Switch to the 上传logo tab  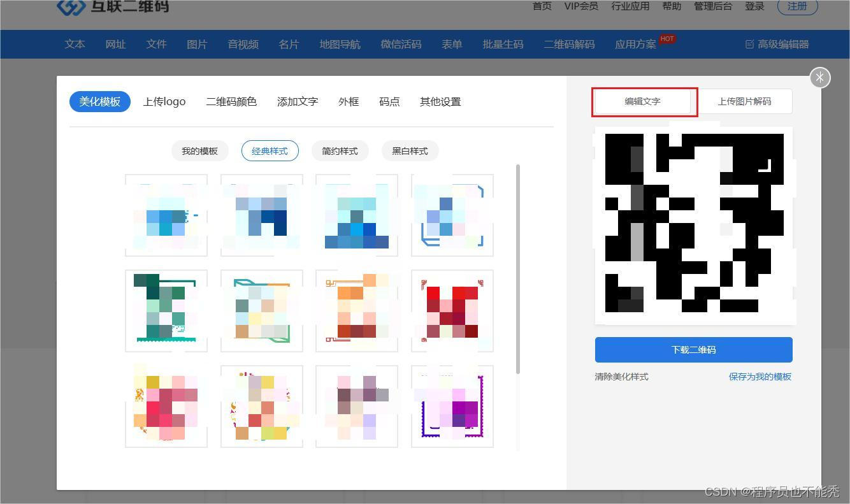pos(164,101)
